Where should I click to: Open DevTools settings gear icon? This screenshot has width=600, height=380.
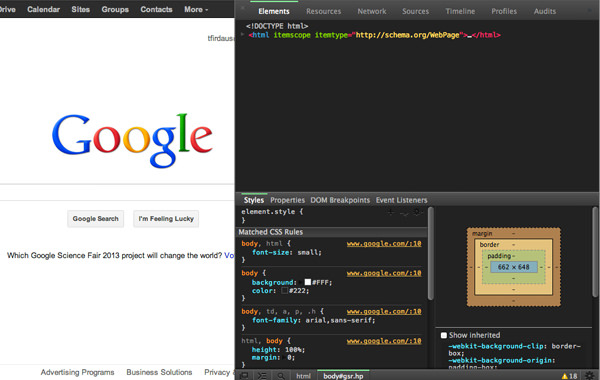[590, 376]
